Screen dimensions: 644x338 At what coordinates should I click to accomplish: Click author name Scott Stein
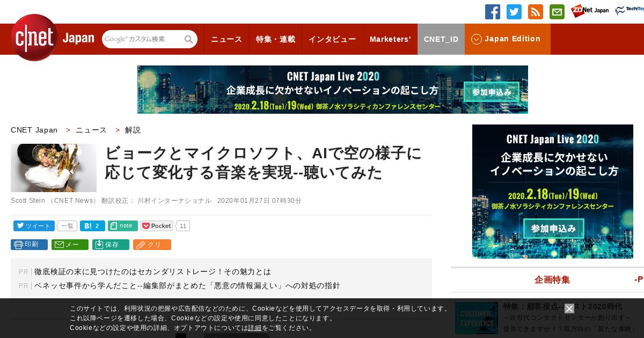(x=27, y=201)
